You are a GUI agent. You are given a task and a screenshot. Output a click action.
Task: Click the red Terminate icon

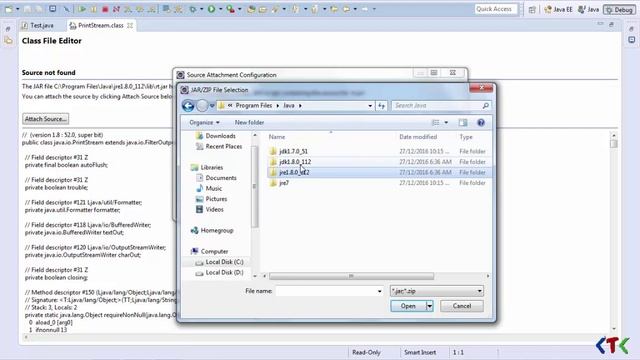105,9
